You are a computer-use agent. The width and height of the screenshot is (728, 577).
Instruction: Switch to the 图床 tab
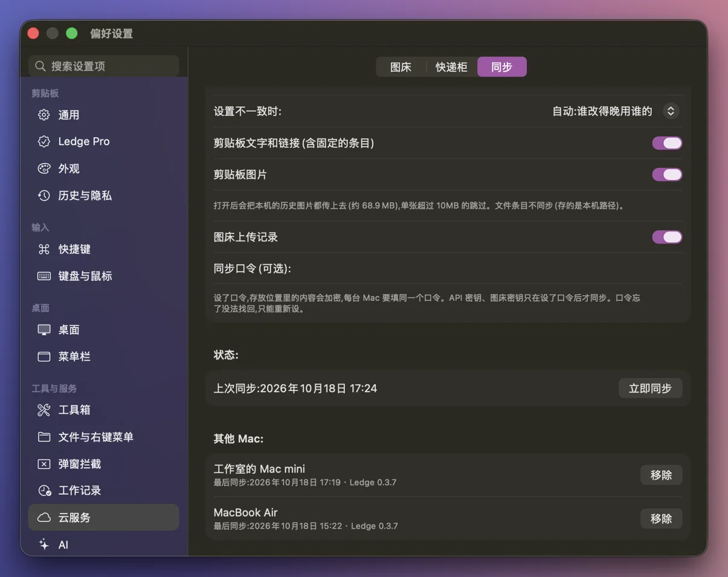pos(401,67)
